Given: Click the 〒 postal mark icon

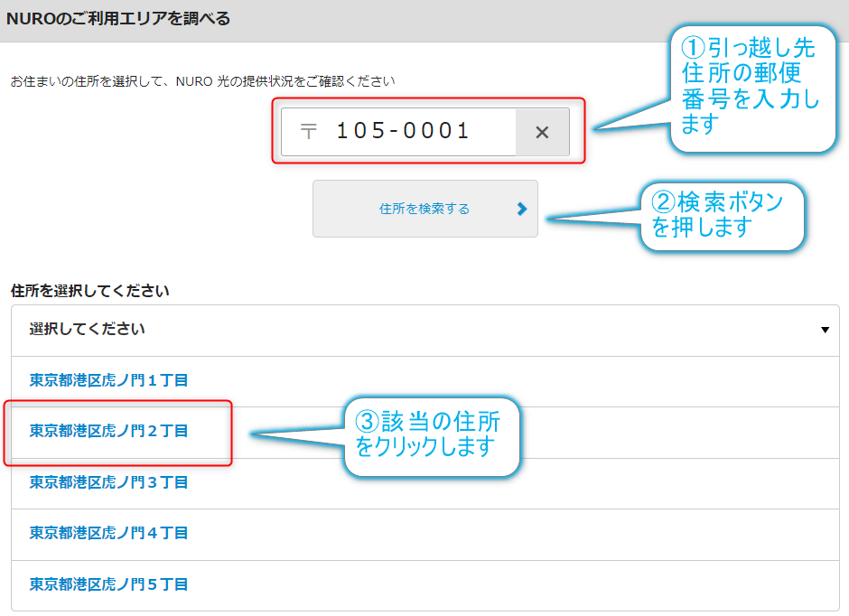Looking at the screenshot, I should pos(309,132).
